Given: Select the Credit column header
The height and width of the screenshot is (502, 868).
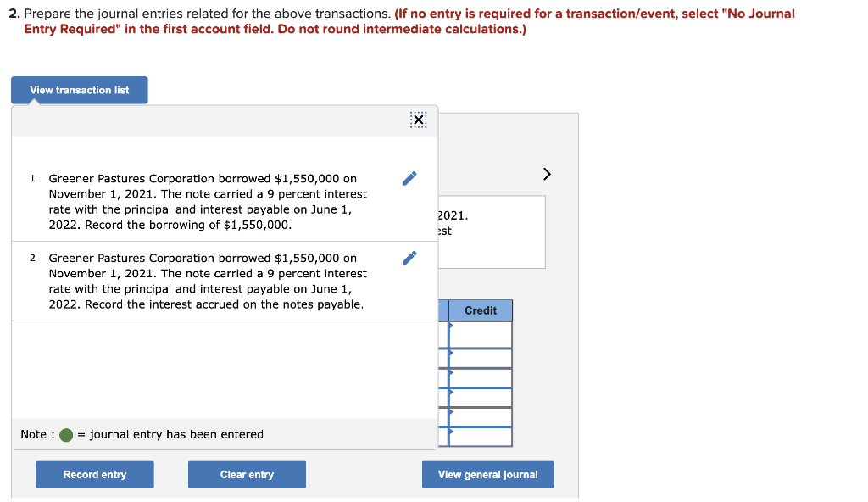Looking at the screenshot, I should coord(479,310).
